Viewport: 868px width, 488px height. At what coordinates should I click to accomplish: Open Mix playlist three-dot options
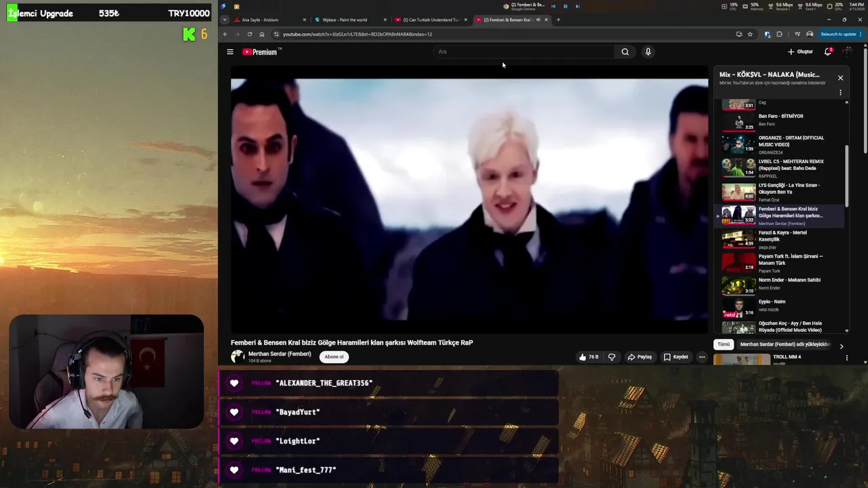(x=840, y=93)
